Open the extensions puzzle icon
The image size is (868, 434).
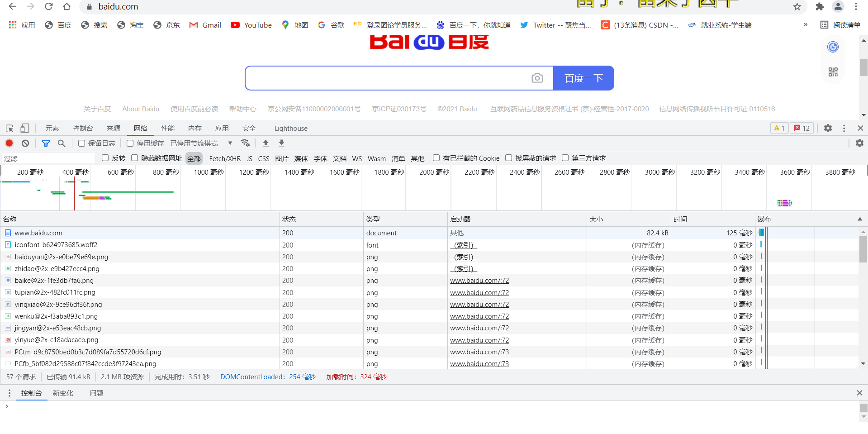click(x=820, y=7)
